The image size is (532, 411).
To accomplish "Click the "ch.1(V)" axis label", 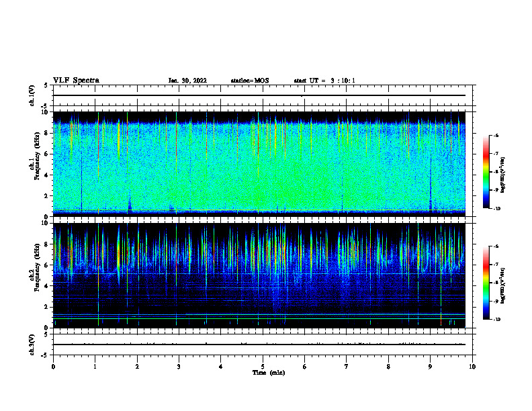I will [32, 95].
